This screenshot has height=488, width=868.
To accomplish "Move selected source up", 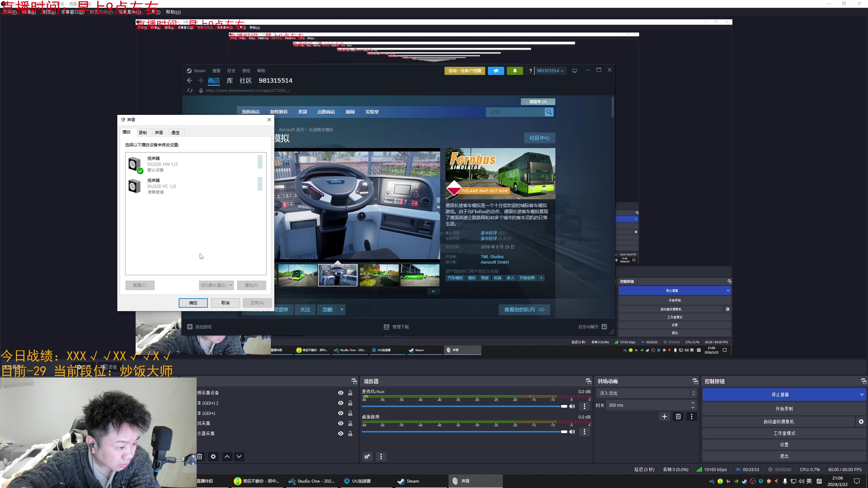I will point(227,456).
